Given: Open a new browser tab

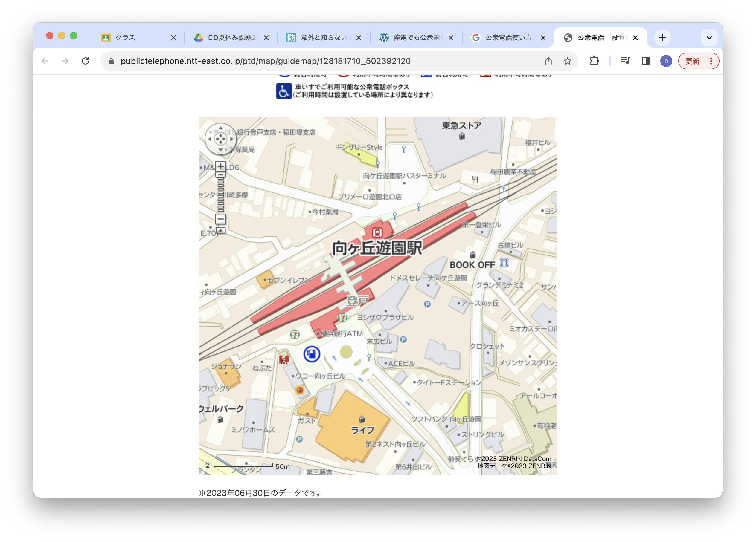Looking at the screenshot, I should 663,38.
